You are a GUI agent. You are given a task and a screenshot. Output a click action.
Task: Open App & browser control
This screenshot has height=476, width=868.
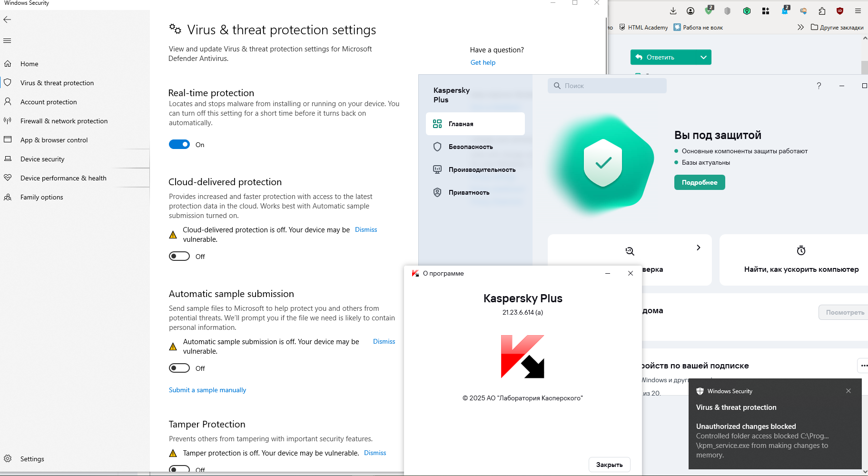(54, 140)
